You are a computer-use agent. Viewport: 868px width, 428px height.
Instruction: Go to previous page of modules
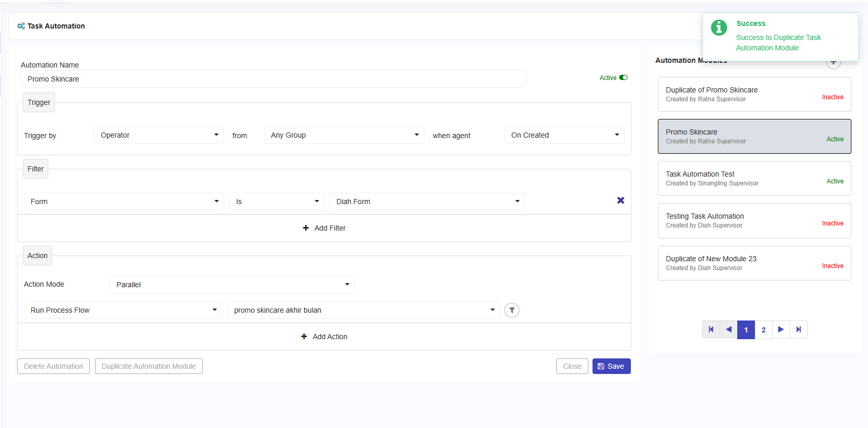point(728,329)
